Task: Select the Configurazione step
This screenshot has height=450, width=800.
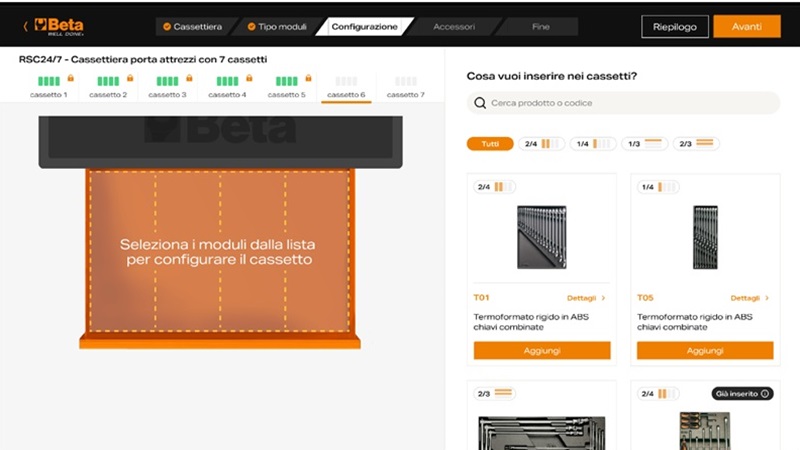Action: click(364, 27)
